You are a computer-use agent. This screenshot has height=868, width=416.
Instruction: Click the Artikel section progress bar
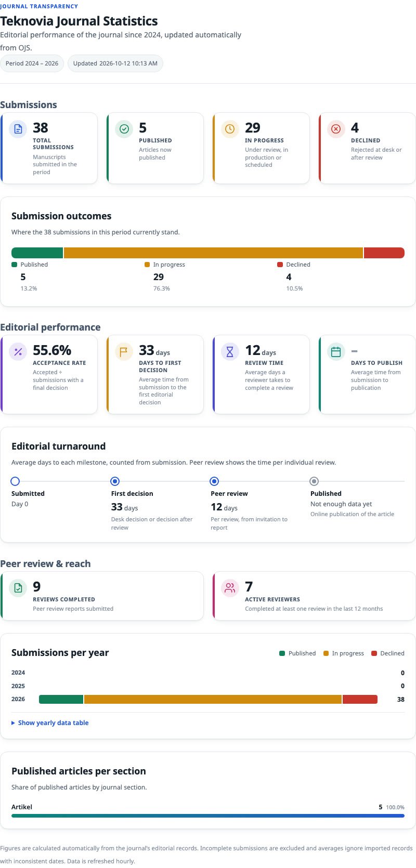coord(208,816)
